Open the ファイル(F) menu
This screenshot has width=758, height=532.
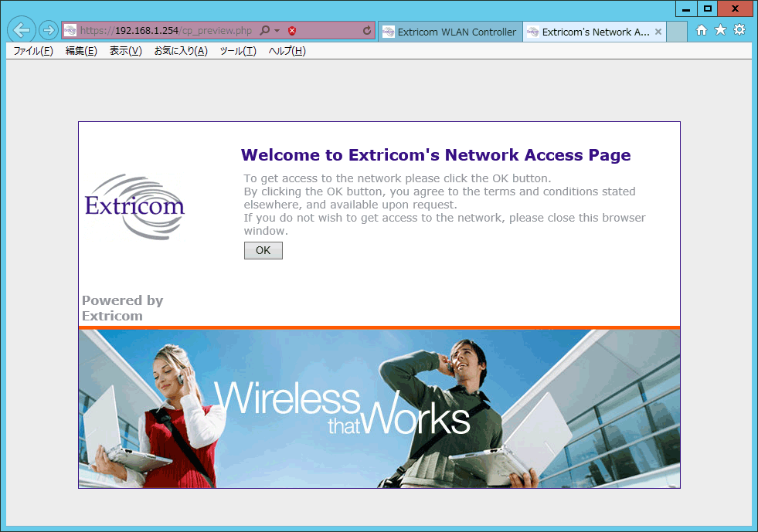click(33, 51)
